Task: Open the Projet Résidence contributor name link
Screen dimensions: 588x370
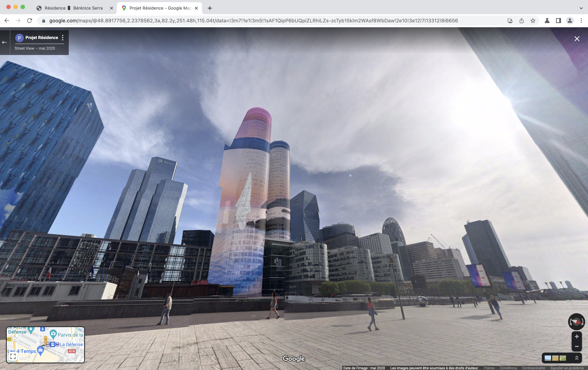Action: click(x=42, y=38)
